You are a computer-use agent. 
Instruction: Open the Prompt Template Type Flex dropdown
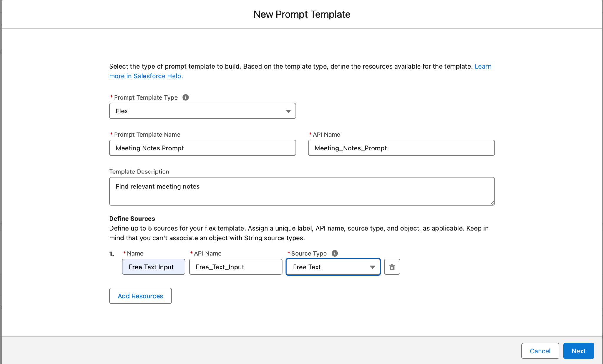(202, 111)
